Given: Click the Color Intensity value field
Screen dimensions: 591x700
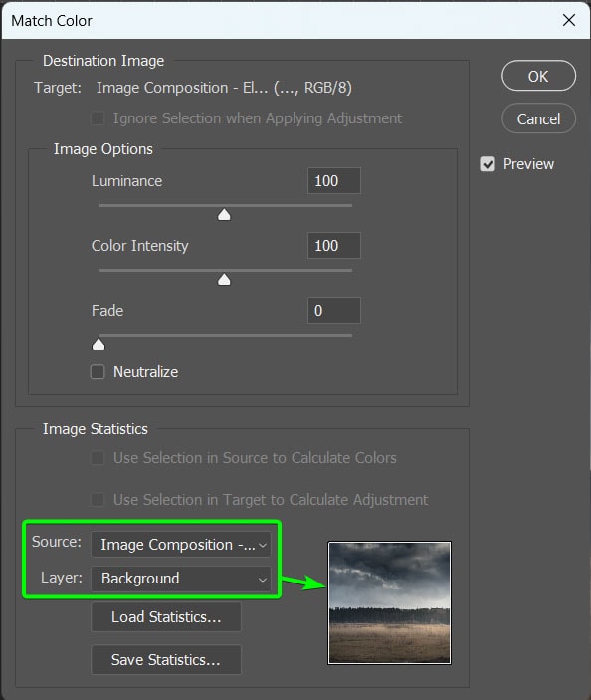Looking at the screenshot, I should (x=334, y=246).
